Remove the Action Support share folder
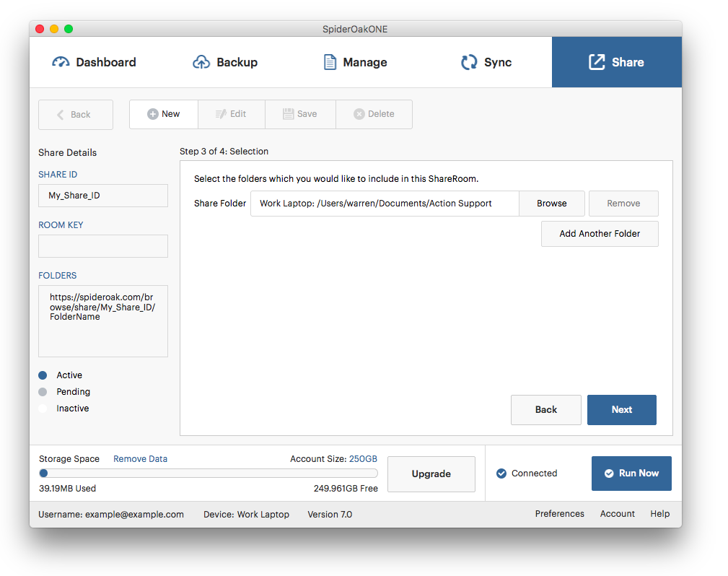This screenshot has height=576, width=728. click(x=623, y=204)
